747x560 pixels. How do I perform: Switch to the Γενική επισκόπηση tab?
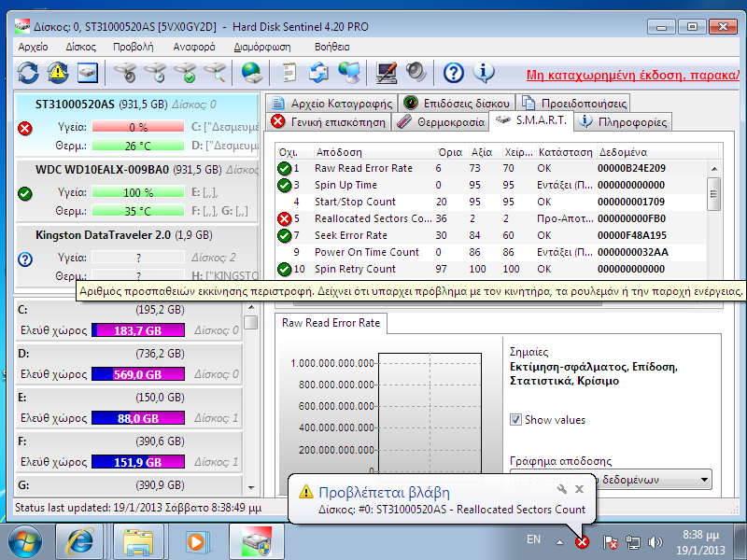(329, 122)
